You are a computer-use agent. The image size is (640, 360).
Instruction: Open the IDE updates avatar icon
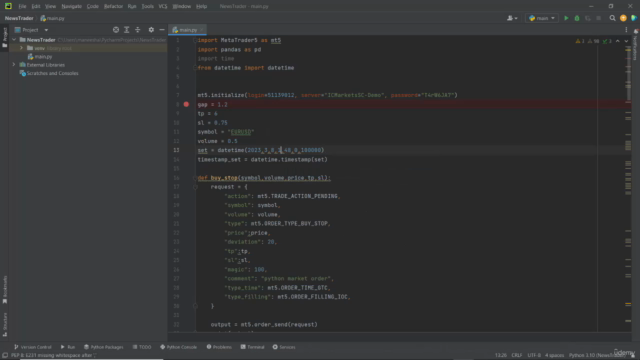tap(623, 18)
